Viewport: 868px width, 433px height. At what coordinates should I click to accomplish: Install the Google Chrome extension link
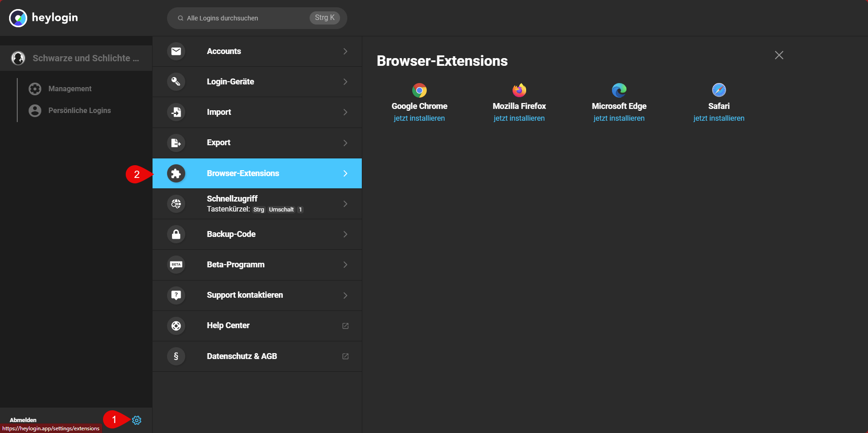(419, 118)
